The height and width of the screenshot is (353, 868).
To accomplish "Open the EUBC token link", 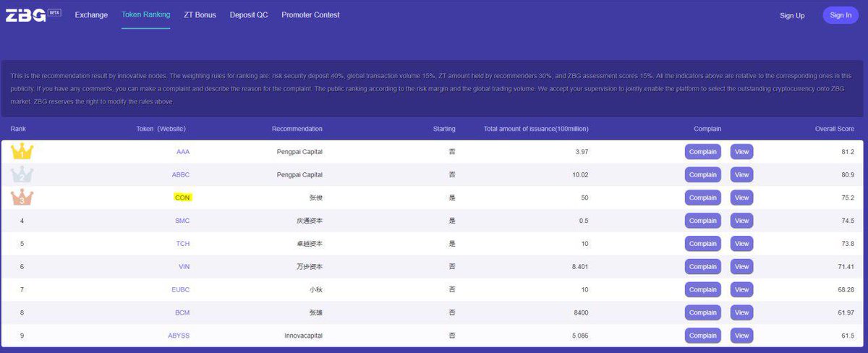I will pos(181,289).
